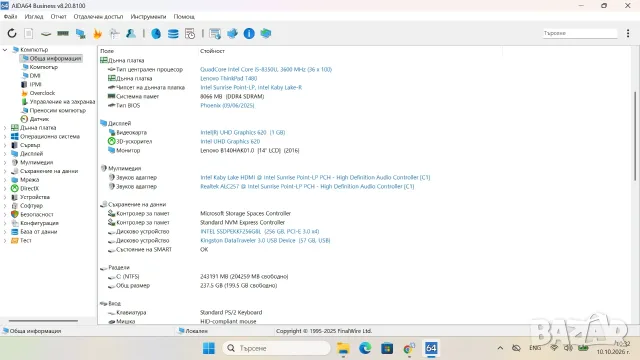640x360 pixels.
Task: Open the Phoenix BIOS link
Action: click(x=227, y=105)
